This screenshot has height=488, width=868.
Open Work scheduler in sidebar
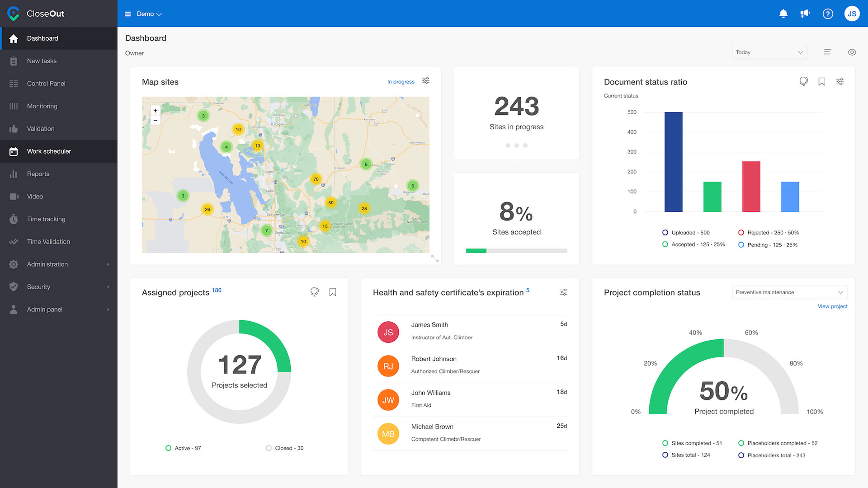(49, 151)
